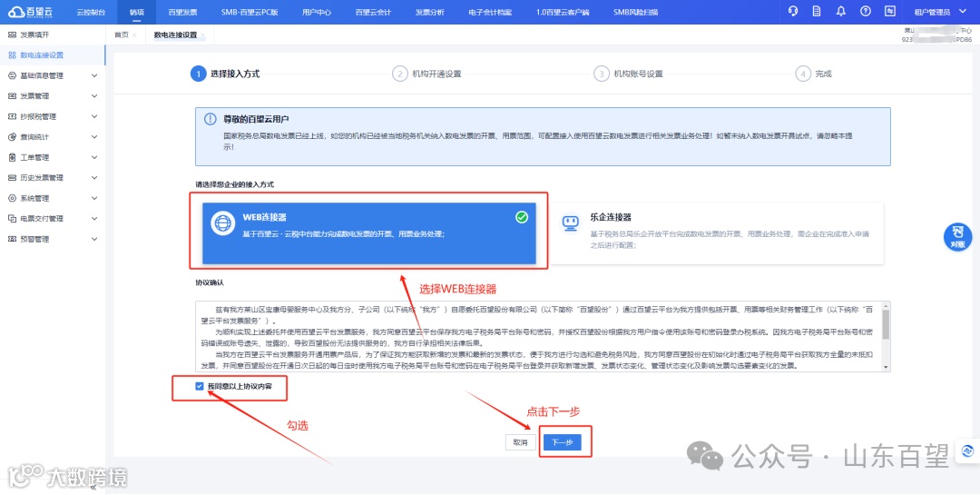Viewport: 980px width, 495px height.
Task: Open the help question mark icon
Action: click(x=866, y=11)
